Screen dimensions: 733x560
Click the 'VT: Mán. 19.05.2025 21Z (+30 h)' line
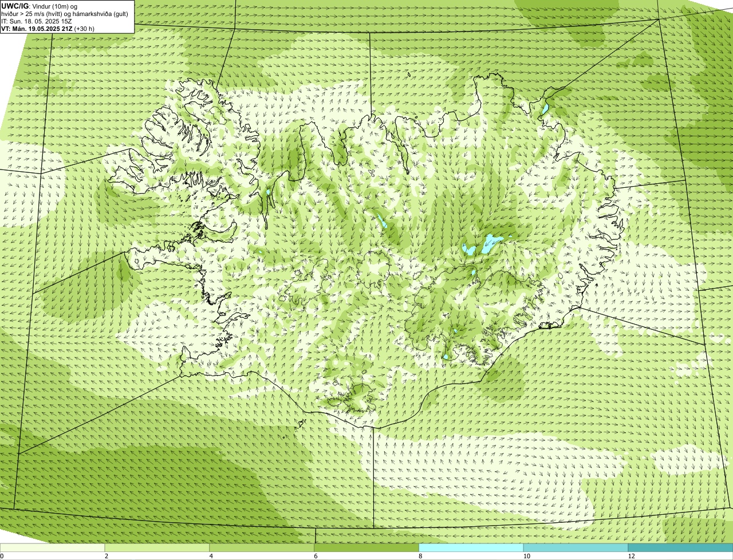tap(48, 28)
